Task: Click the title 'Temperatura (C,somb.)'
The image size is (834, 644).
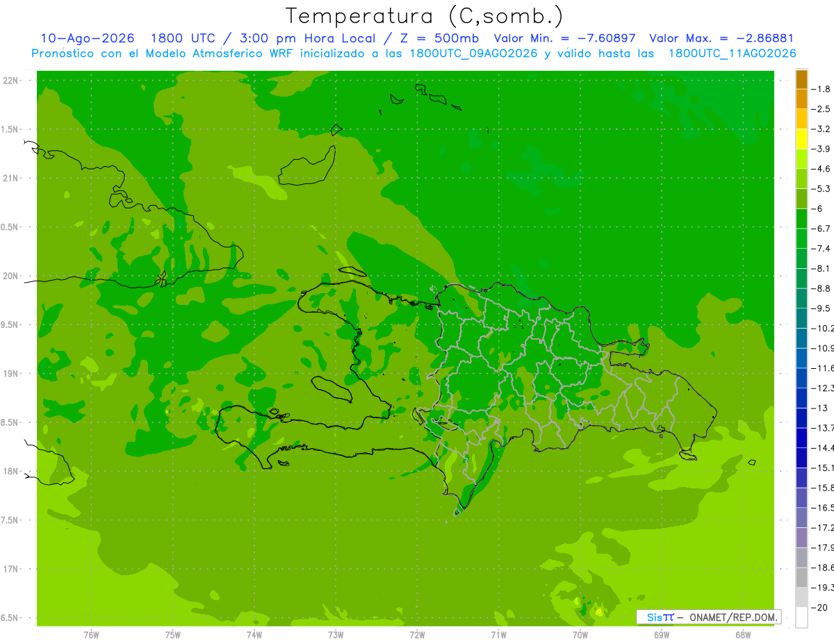Action: [x=425, y=16]
